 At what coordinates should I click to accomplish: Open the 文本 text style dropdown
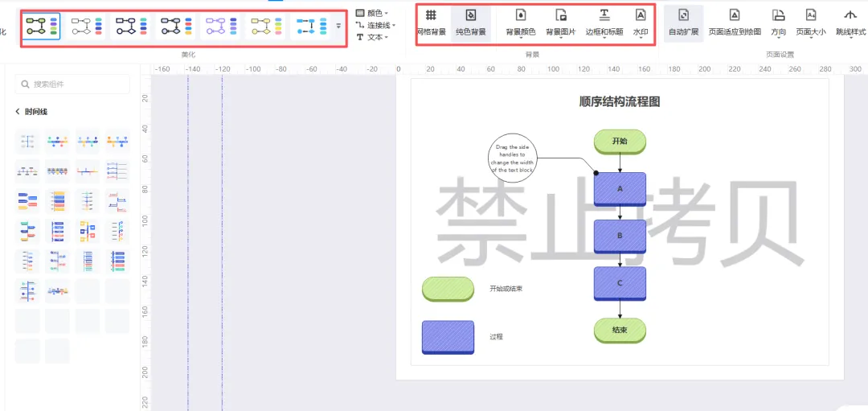[372, 37]
